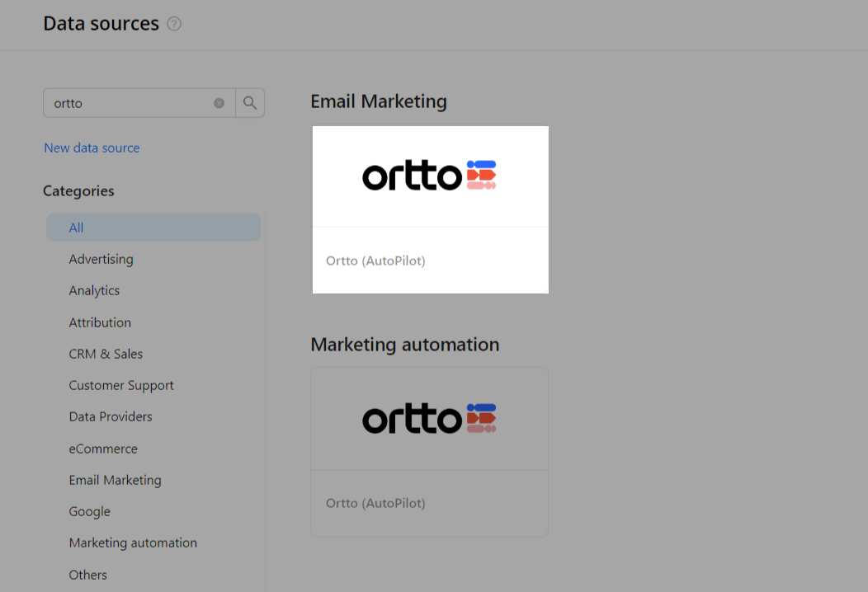Select the Ortto tile under Marketing automation

coord(429,452)
